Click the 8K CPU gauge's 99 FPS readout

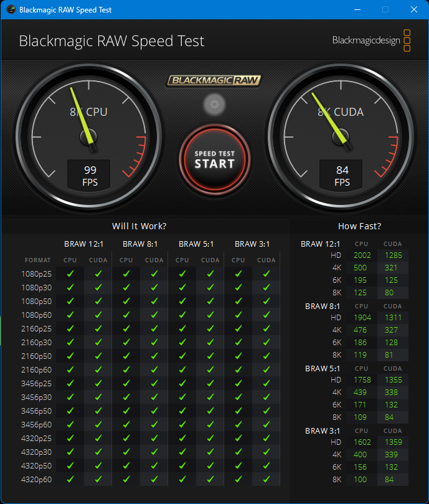(89, 175)
